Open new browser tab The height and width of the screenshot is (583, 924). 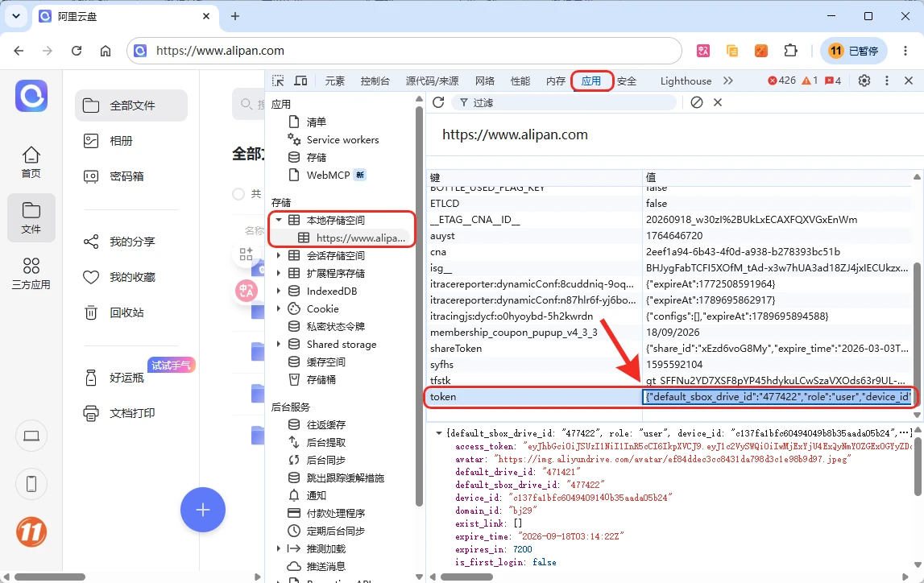[234, 16]
